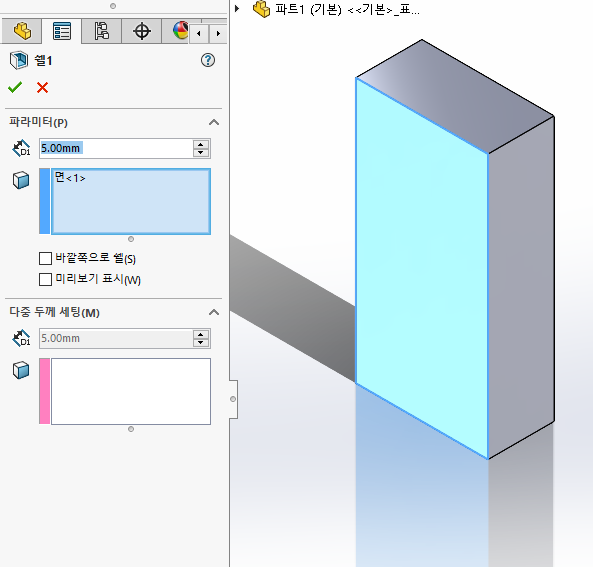Image resolution: width=593 pixels, height=567 pixels.
Task: Decrease 파라미터 thickness with down spinner
Action: point(201,153)
